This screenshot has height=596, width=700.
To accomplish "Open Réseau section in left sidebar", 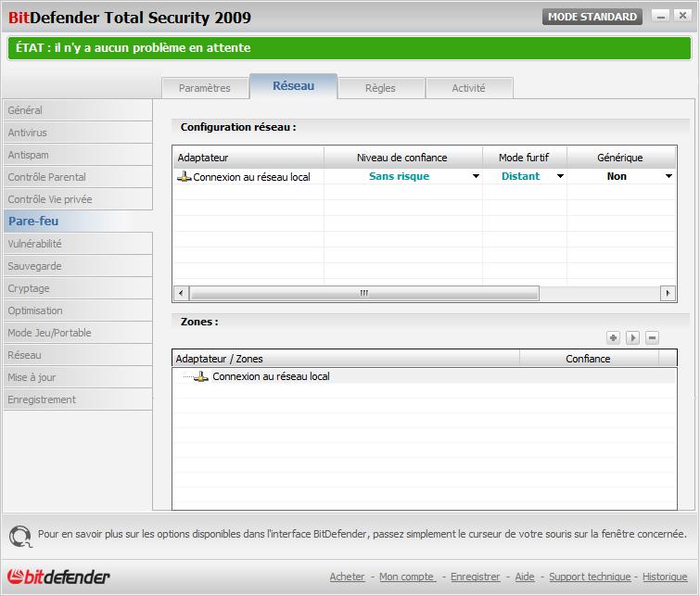I will [x=78, y=355].
